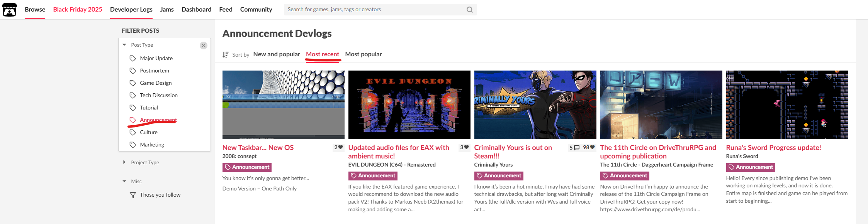
Task: Click Announcement tag under New Taskbar post
Action: click(247, 167)
